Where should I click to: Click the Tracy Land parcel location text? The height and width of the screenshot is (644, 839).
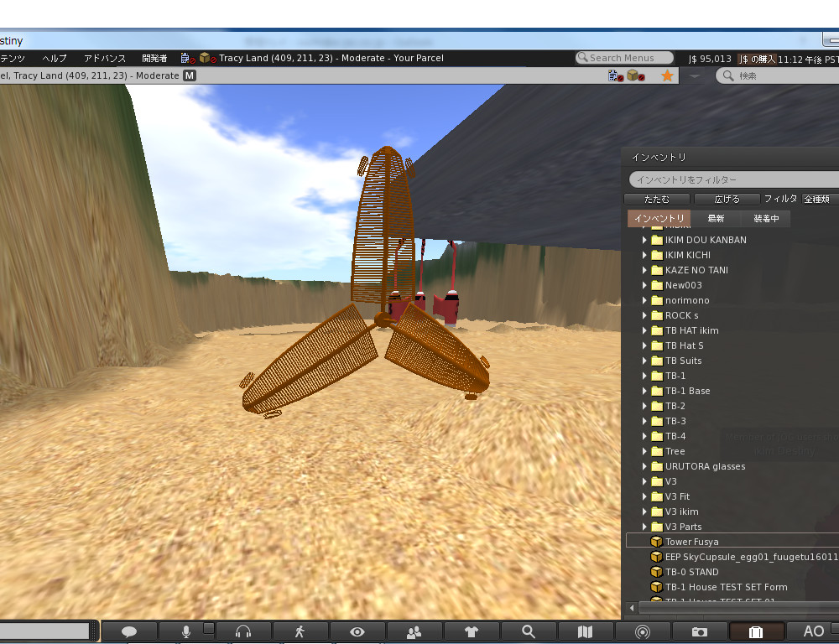pyautogui.click(x=331, y=58)
